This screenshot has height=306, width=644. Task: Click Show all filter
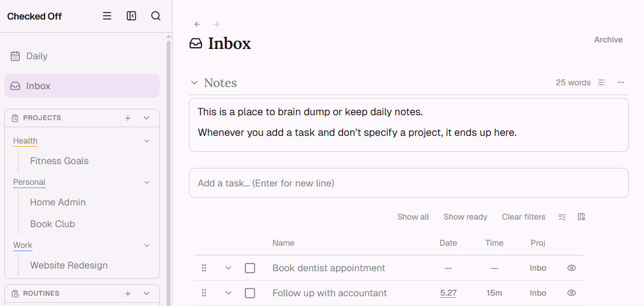coord(413,217)
